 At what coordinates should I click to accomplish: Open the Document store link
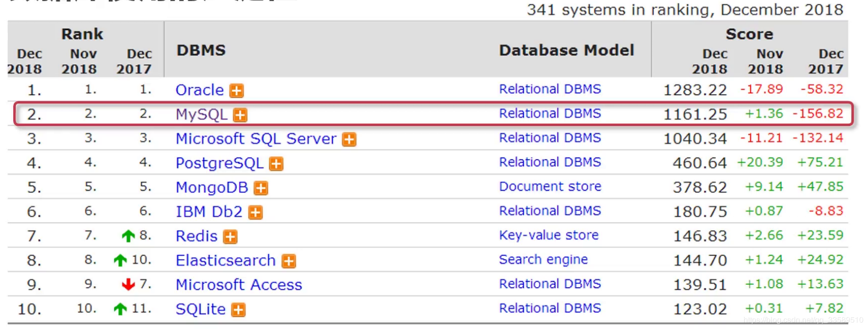click(x=550, y=187)
